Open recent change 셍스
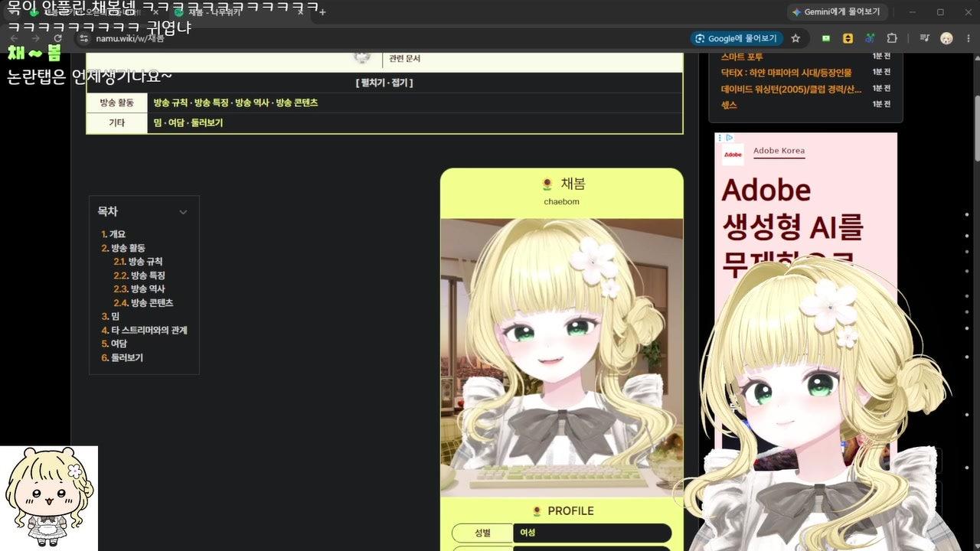 pyautogui.click(x=729, y=105)
